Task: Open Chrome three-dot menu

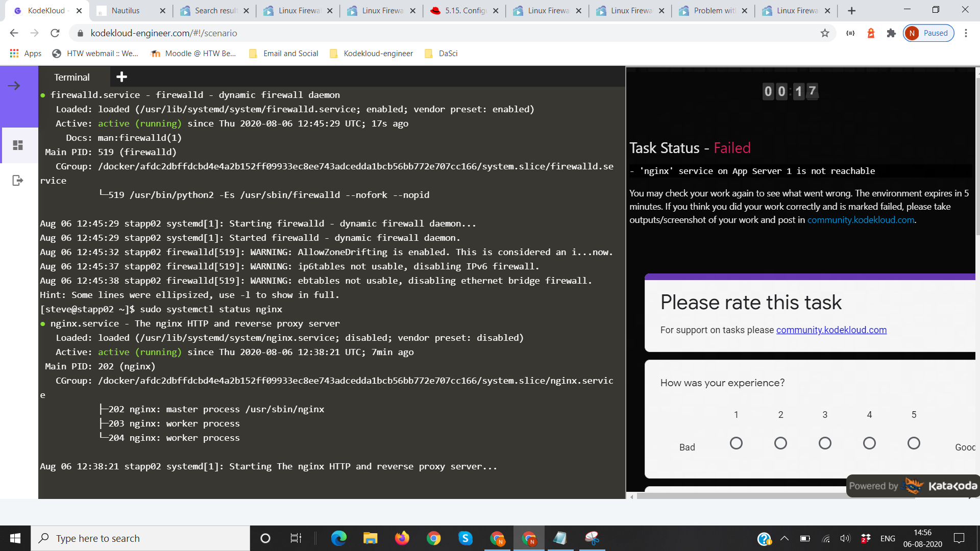Action: coord(966,33)
